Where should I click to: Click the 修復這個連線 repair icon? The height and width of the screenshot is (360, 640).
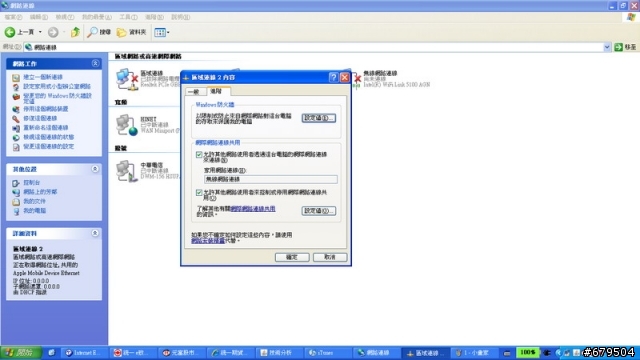pos(16,118)
